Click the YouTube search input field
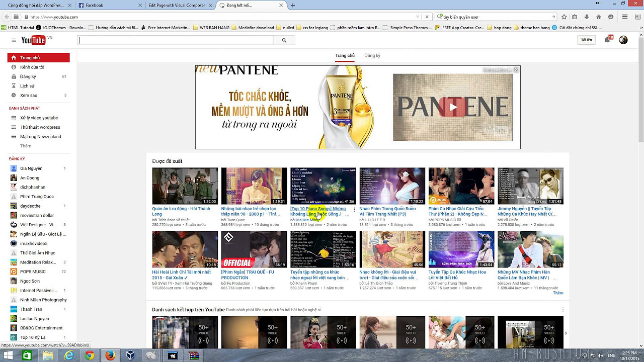 (x=176, y=40)
